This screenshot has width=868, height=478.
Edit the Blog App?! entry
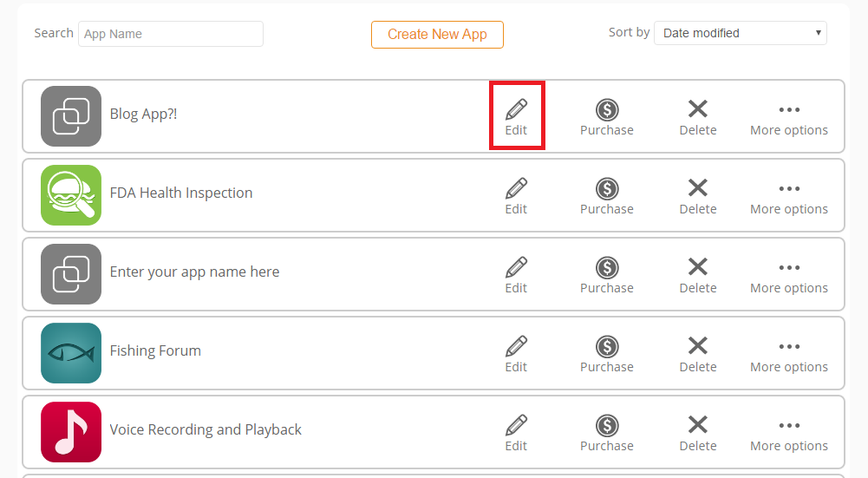click(x=516, y=117)
